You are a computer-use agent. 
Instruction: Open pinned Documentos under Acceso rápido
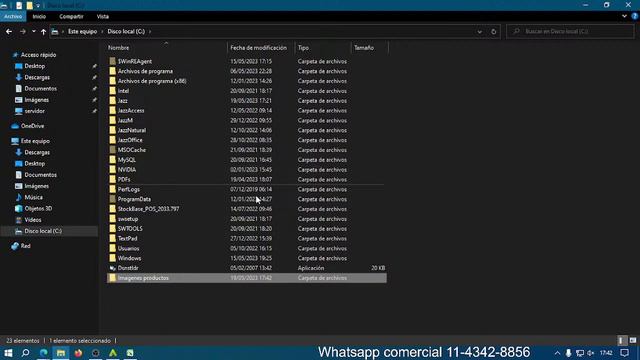pos(40,89)
